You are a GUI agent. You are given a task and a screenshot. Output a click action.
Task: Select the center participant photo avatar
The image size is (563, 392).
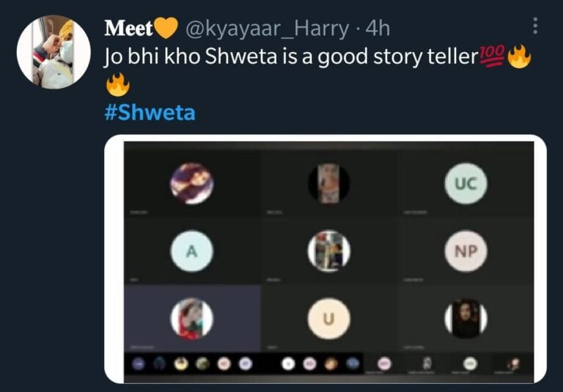pos(328,252)
